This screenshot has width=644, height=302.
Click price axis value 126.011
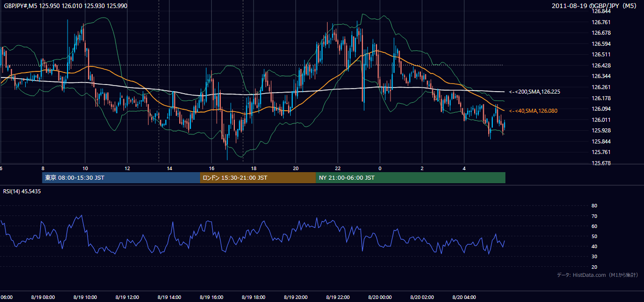[601, 120]
